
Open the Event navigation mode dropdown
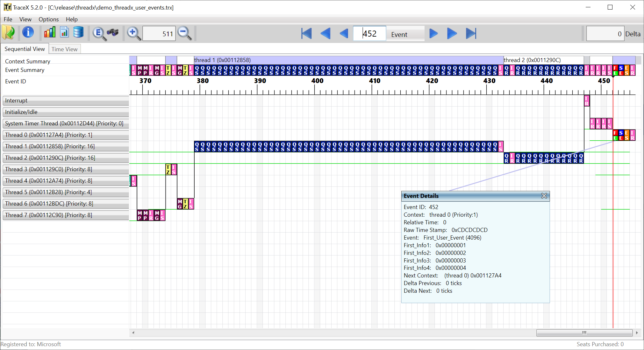(x=405, y=34)
